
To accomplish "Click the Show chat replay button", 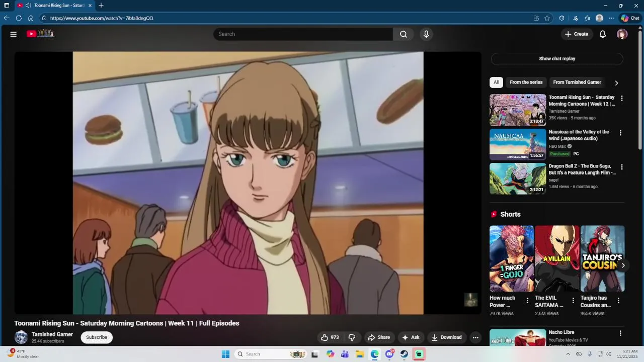I will (x=557, y=59).
